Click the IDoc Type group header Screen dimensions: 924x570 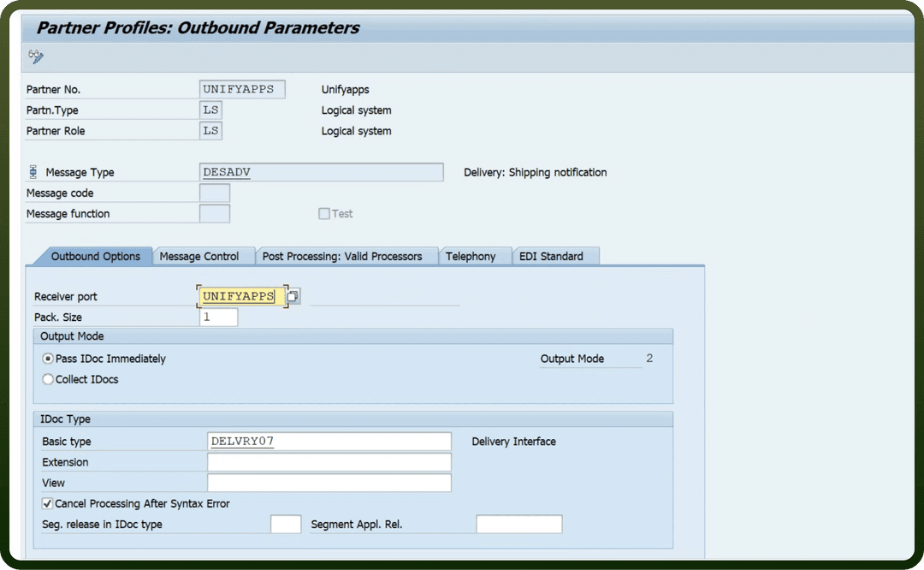tap(353, 419)
